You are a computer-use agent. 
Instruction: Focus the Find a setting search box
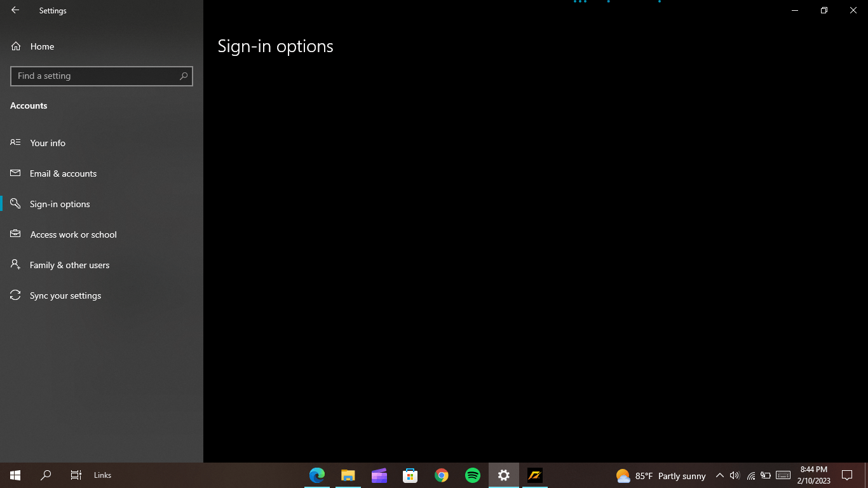coord(102,76)
